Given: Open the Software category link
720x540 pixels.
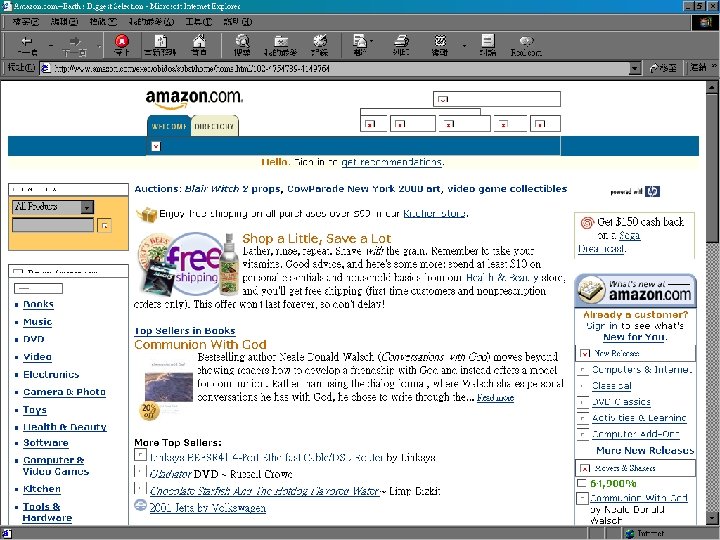Looking at the screenshot, I should point(45,443).
